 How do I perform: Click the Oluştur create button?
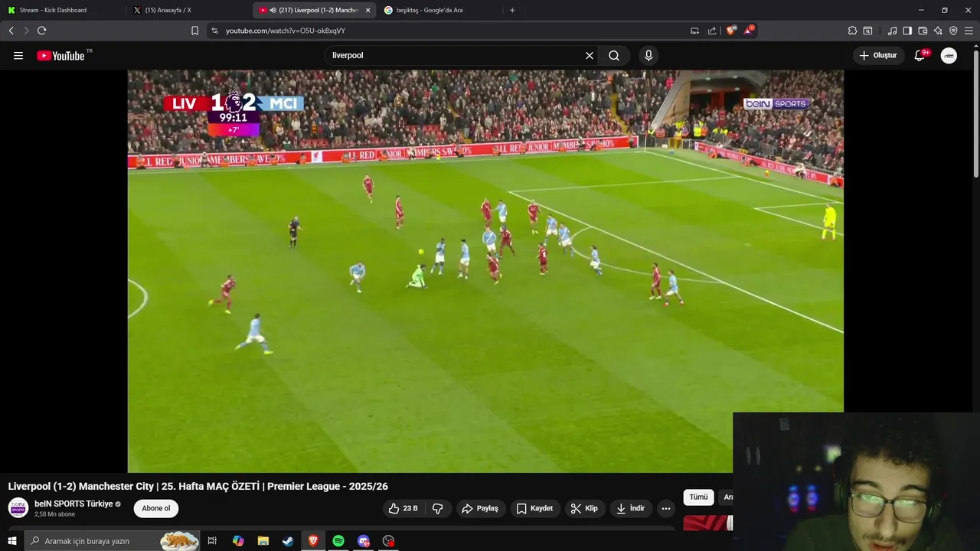[878, 55]
